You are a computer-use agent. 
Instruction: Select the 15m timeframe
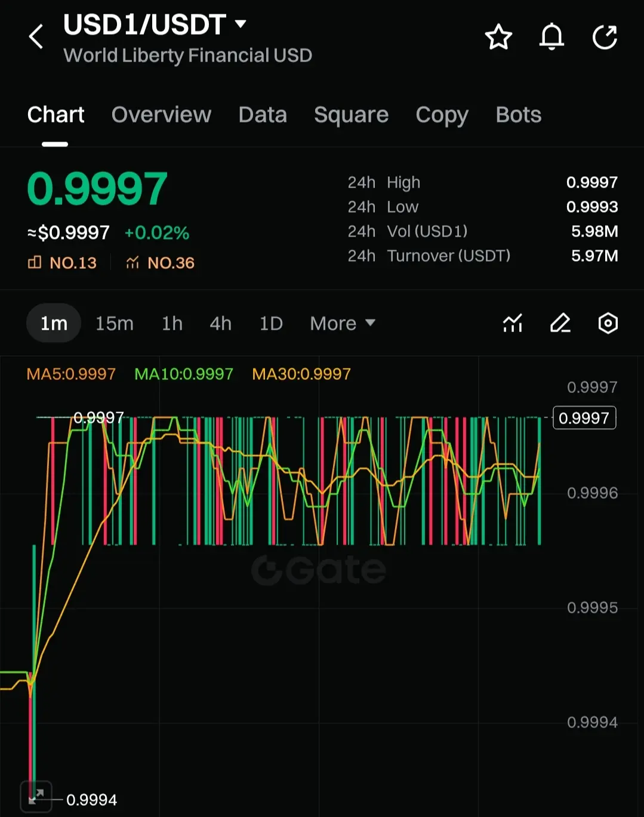coord(115,323)
